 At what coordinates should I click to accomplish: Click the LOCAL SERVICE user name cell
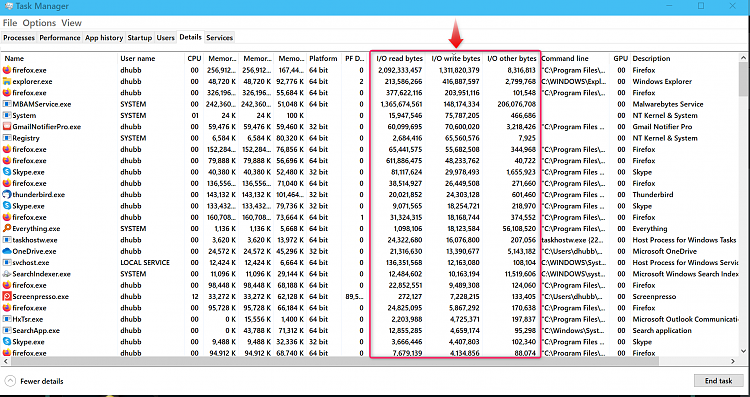point(145,263)
